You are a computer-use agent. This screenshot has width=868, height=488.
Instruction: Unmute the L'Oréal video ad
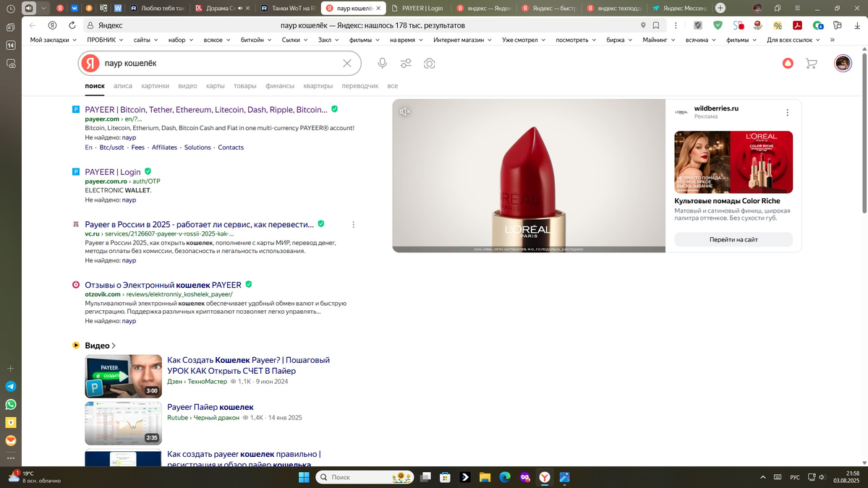click(x=405, y=111)
